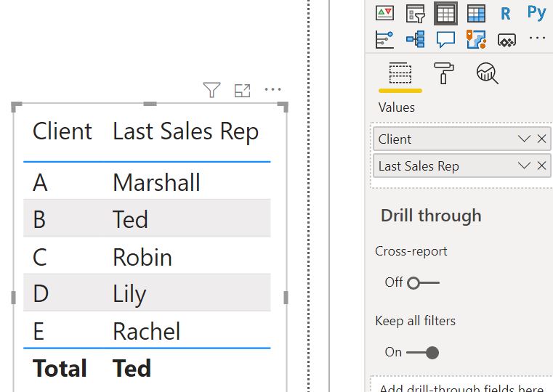Select the Q&A speech bubble visual
The image size is (553, 392).
445,39
